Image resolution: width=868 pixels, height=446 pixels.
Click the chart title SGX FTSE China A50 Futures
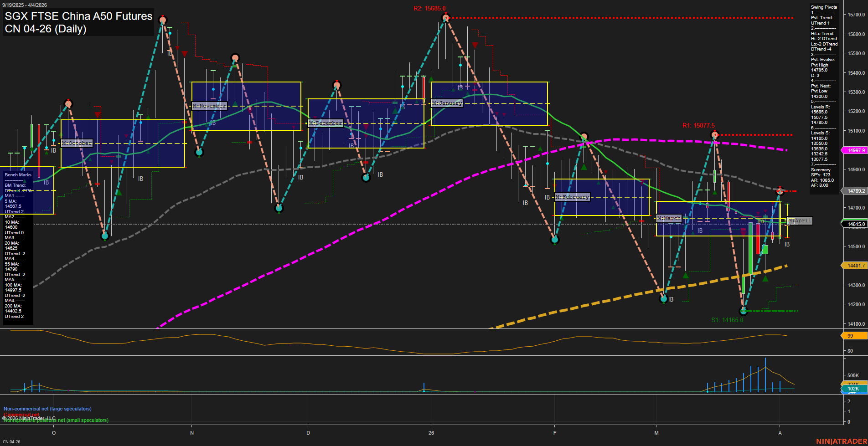point(77,16)
